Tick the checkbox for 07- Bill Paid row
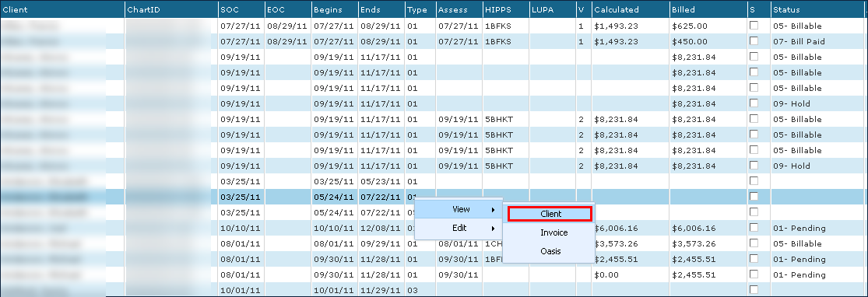The height and width of the screenshot is (297, 868). point(754,41)
